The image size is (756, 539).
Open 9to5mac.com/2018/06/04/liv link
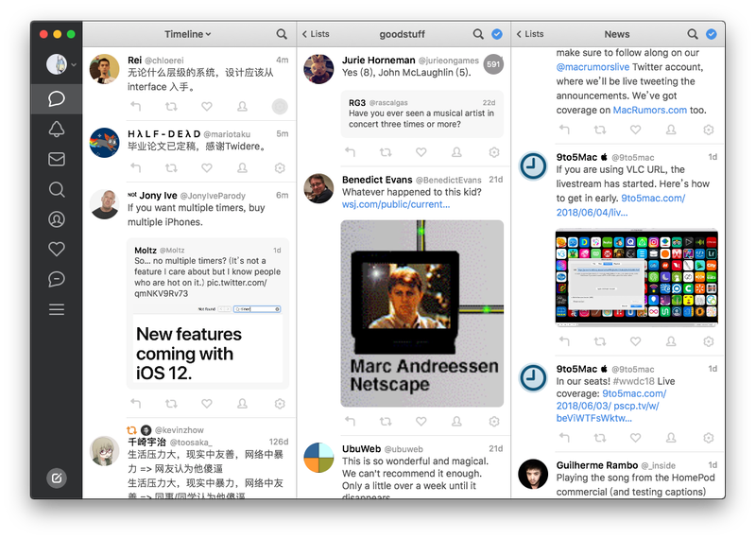click(621, 205)
